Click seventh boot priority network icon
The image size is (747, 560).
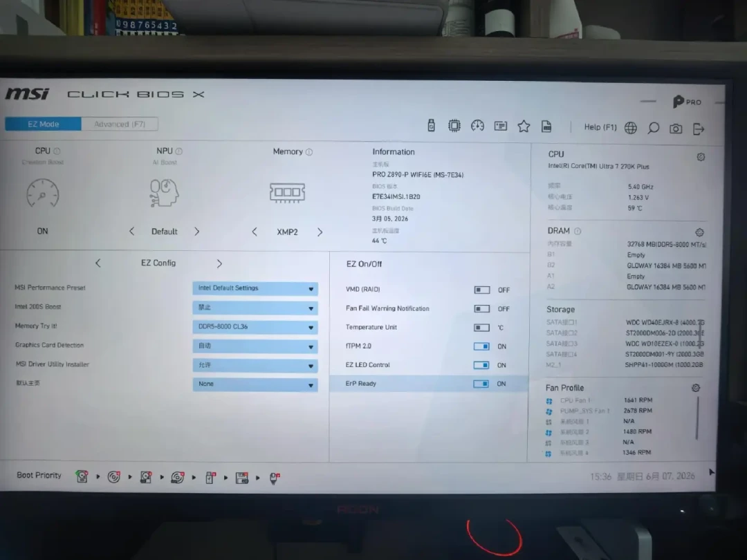pos(275,478)
